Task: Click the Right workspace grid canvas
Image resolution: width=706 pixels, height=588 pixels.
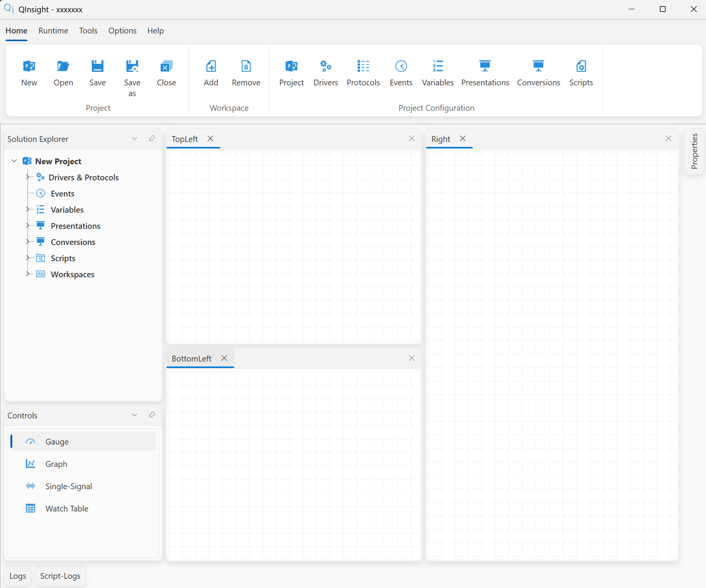Action: tap(552, 356)
